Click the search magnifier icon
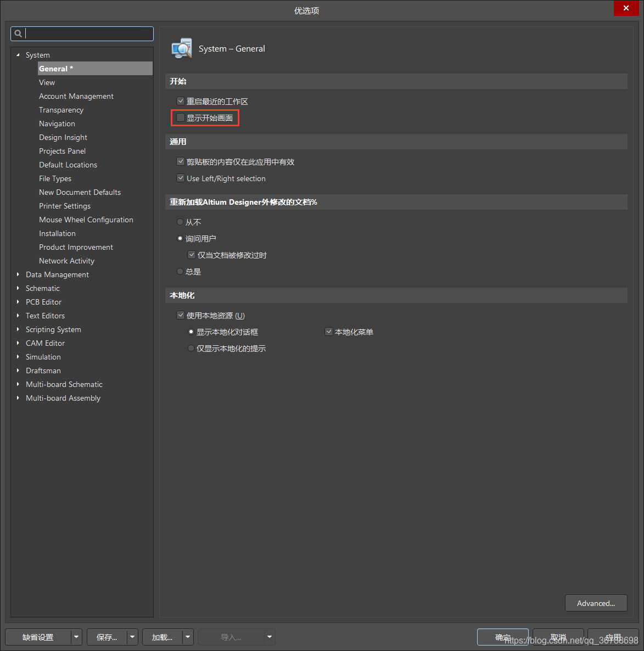The image size is (644, 651). 18,33
